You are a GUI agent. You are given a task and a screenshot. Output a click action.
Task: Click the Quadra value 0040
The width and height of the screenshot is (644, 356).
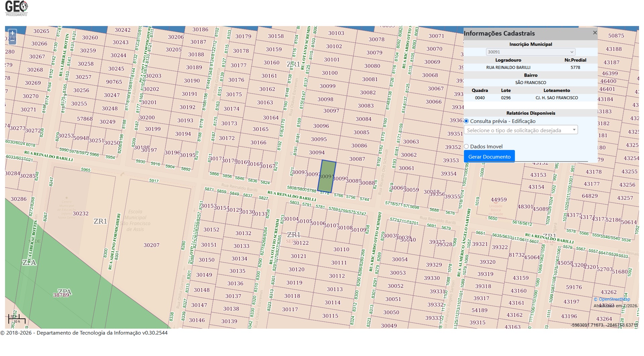480,98
